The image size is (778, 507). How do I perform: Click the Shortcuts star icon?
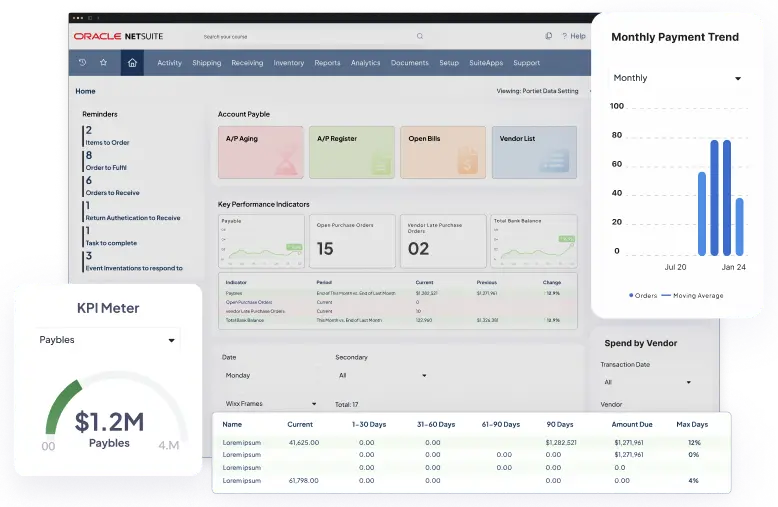coord(103,63)
